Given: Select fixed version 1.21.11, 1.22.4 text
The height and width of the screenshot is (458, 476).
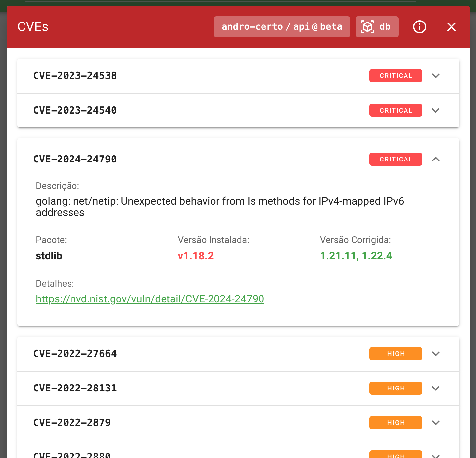Looking at the screenshot, I should tap(356, 256).
